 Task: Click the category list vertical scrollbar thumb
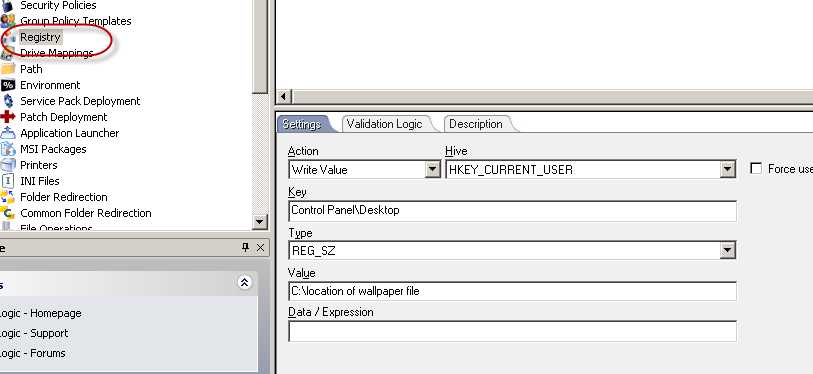pos(260,47)
